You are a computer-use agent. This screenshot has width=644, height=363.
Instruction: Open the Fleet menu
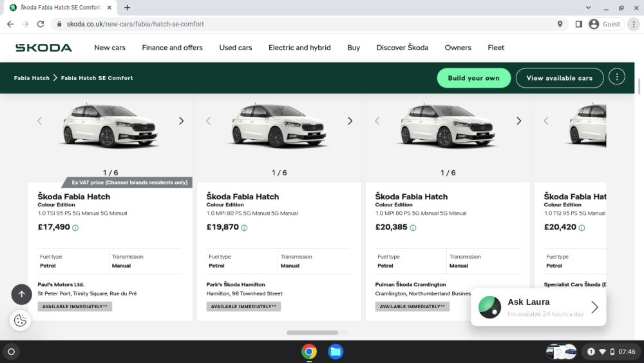click(x=496, y=48)
